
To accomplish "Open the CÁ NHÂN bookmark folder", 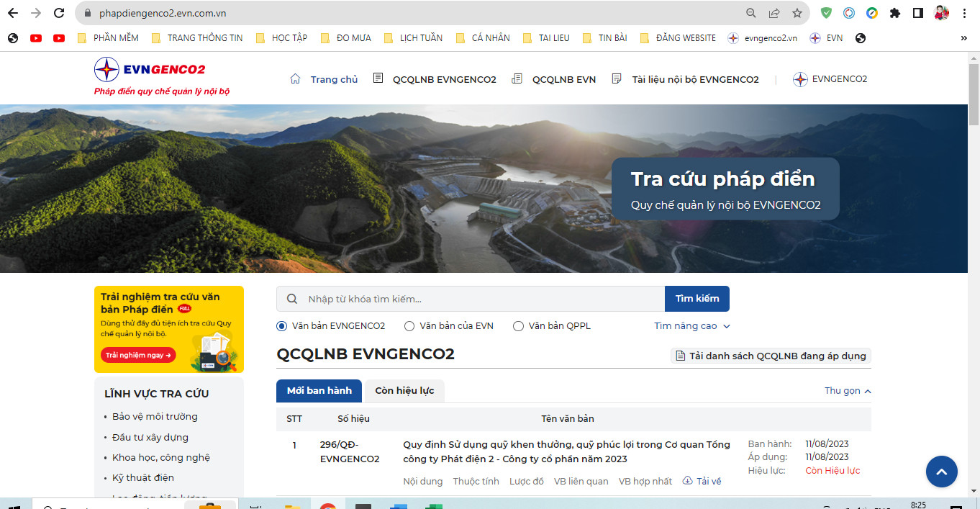I will (x=482, y=38).
